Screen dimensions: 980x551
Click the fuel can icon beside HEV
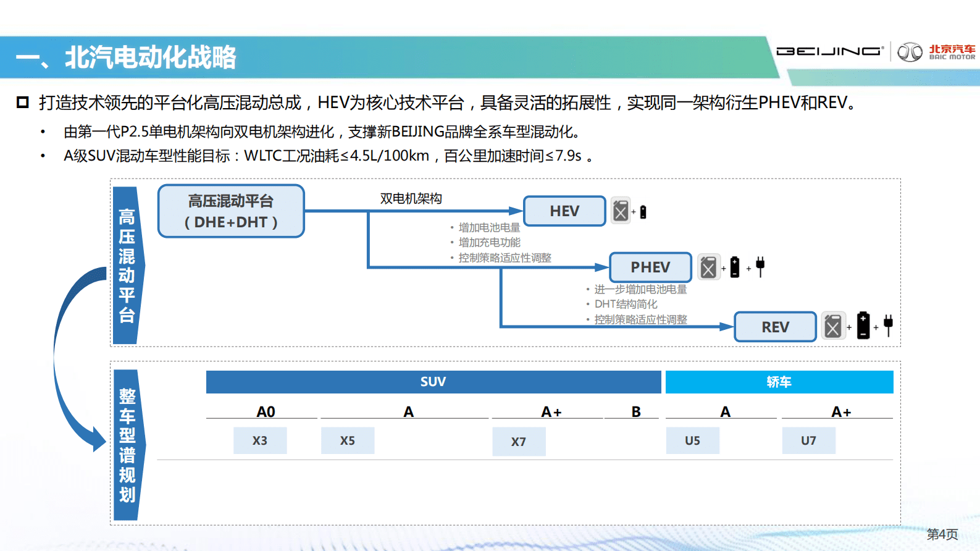(621, 211)
